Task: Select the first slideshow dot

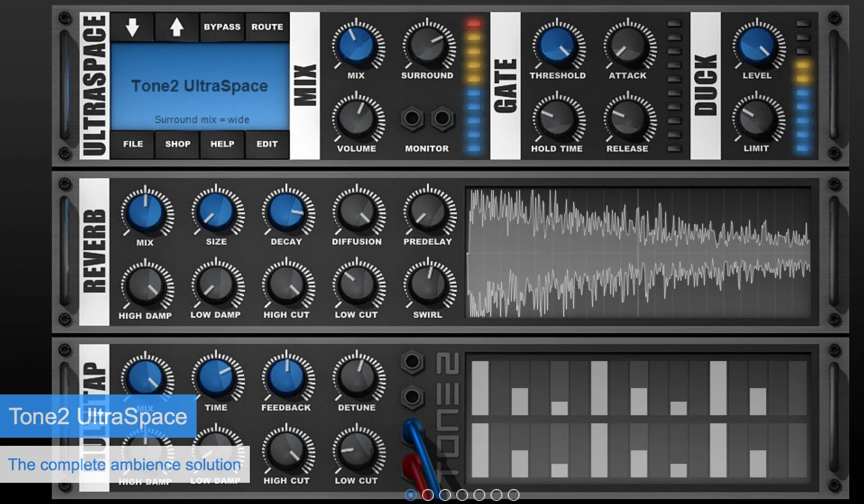Action: (x=410, y=495)
